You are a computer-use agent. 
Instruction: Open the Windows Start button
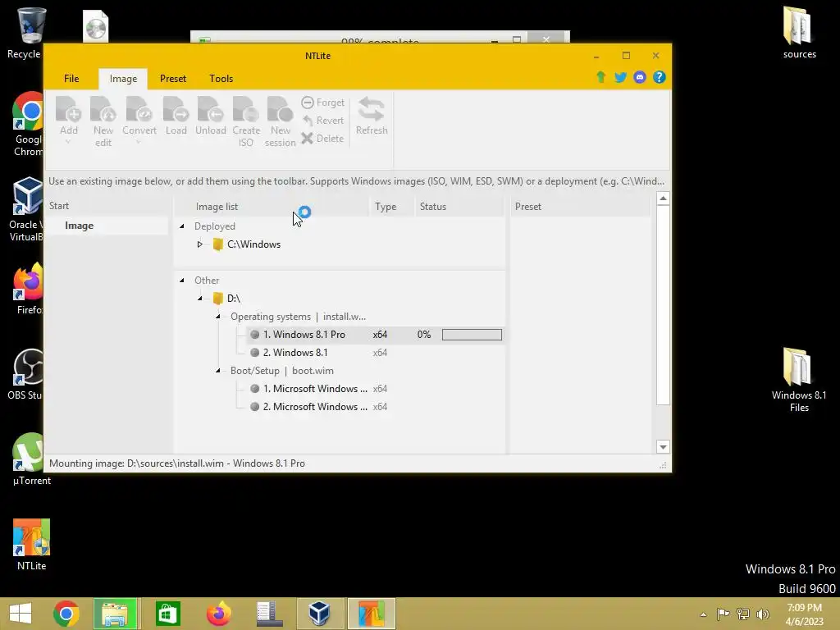click(21, 614)
